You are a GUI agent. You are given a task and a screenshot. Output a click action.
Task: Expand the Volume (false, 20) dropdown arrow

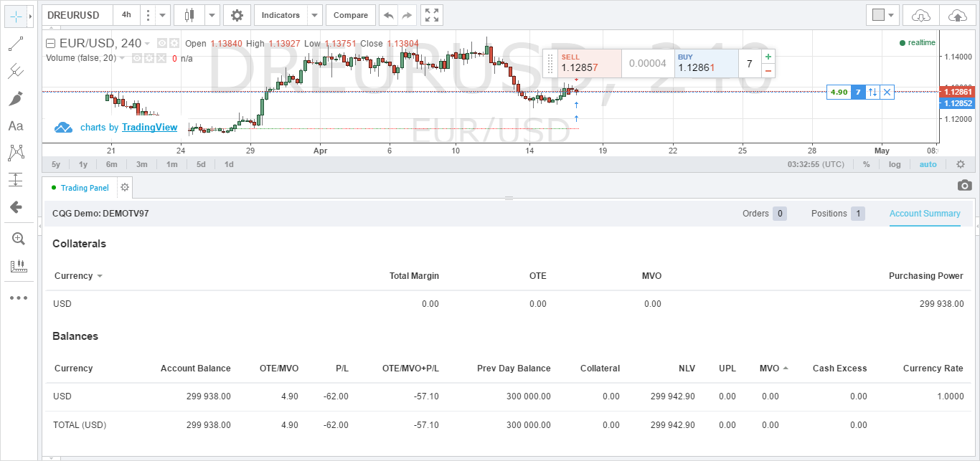coord(122,58)
